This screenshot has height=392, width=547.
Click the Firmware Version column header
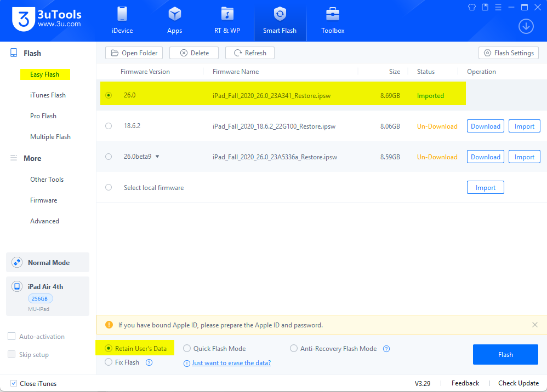[x=145, y=71]
